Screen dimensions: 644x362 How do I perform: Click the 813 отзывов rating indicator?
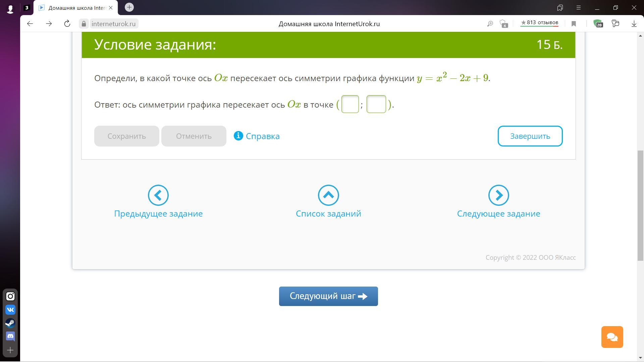[539, 23]
